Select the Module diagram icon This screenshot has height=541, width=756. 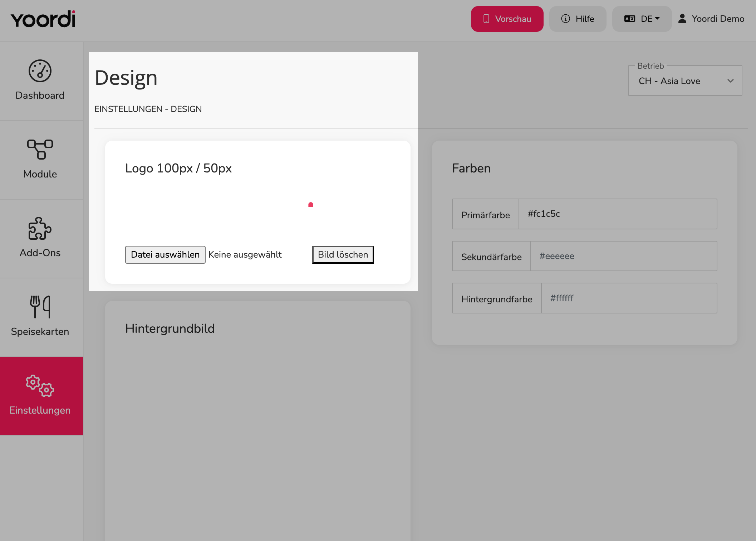click(40, 149)
